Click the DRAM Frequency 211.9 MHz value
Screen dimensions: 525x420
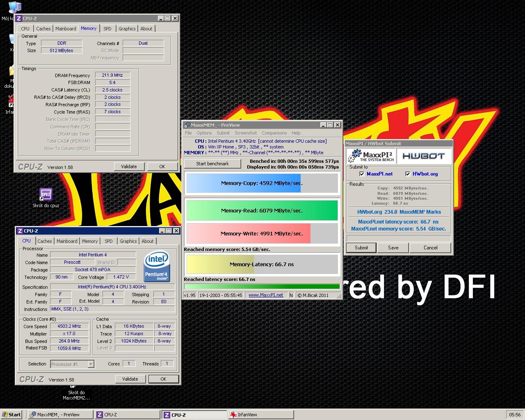point(112,75)
